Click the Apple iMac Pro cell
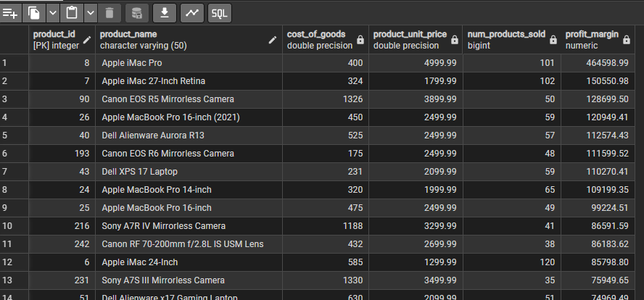The width and height of the screenshot is (644, 300). coord(189,63)
